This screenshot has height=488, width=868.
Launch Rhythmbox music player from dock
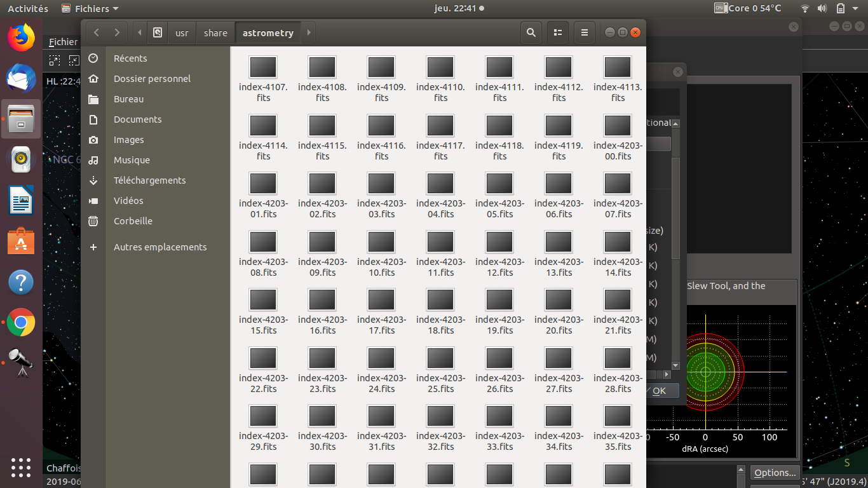click(x=21, y=159)
